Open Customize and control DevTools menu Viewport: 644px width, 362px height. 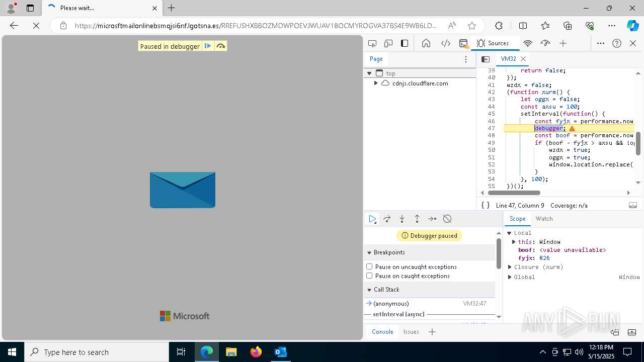601,43
